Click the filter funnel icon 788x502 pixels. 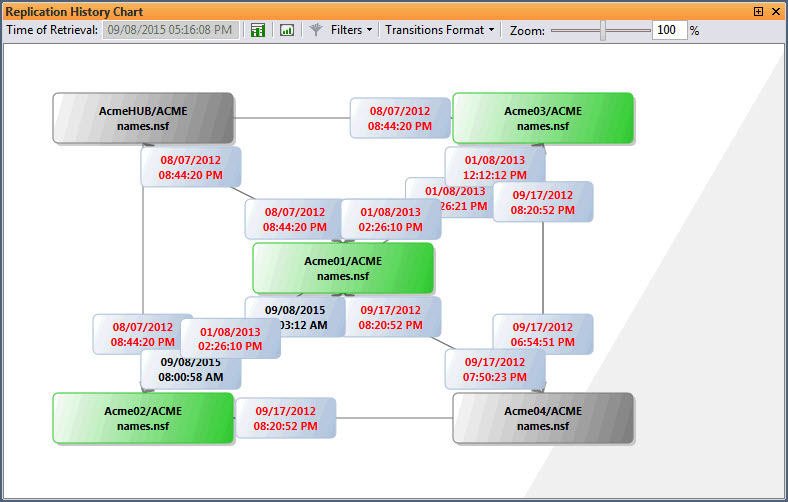coord(316,30)
